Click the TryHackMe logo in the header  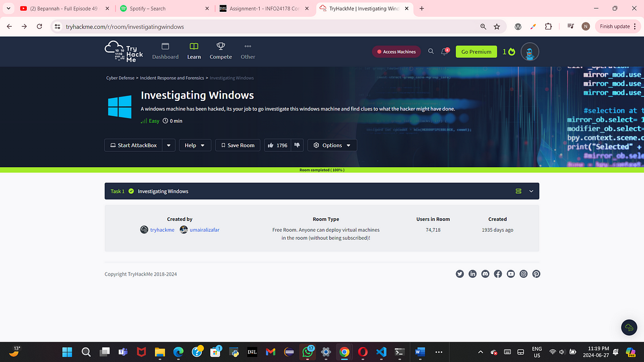(x=124, y=51)
